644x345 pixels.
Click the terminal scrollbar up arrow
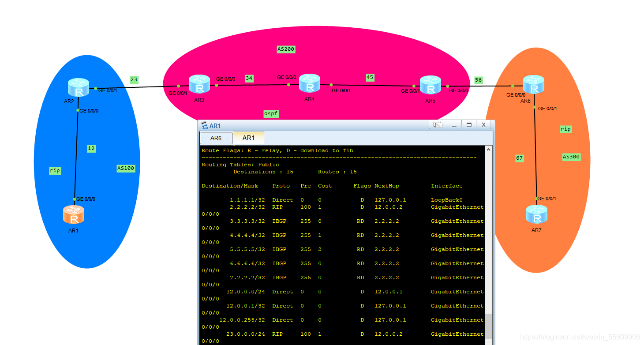489,150
